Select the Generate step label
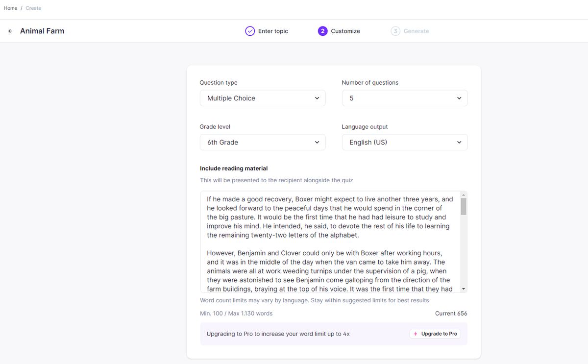The image size is (588, 364). pyautogui.click(x=416, y=31)
